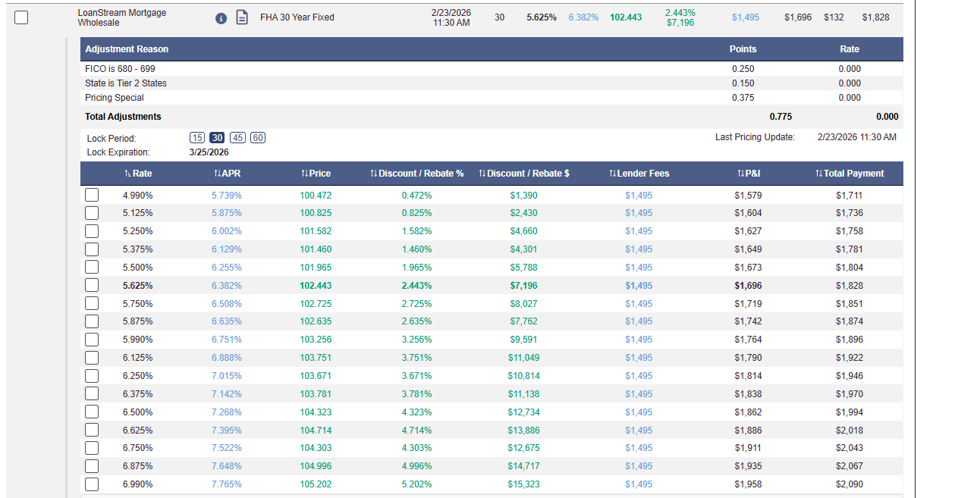Sort table by Price column
Viewport: 980px width, 498px height.
(316, 174)
